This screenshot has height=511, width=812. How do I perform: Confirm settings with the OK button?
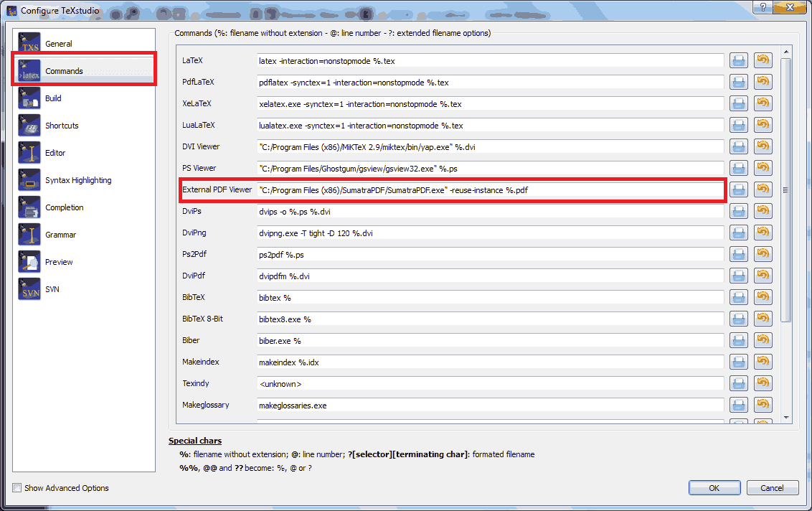(x=714, y=487)
